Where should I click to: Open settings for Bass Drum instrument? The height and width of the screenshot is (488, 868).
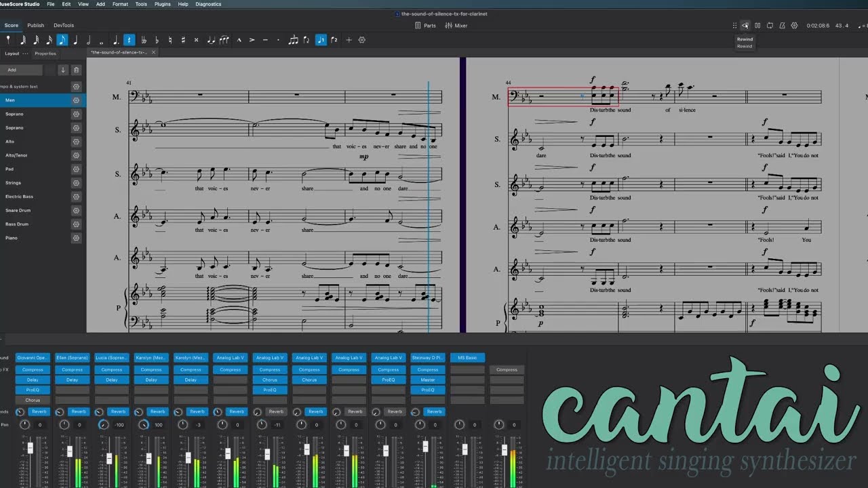click(76, 224)
